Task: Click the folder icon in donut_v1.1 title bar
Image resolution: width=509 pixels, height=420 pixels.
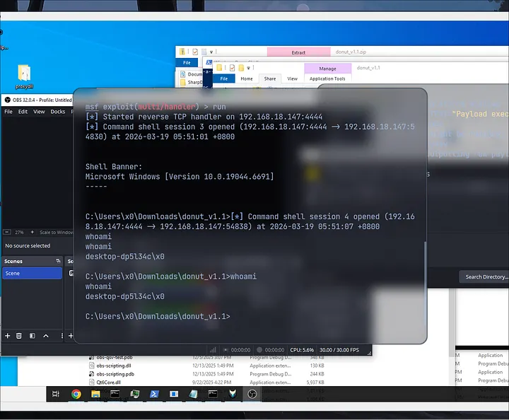Action: coord(219,67)
